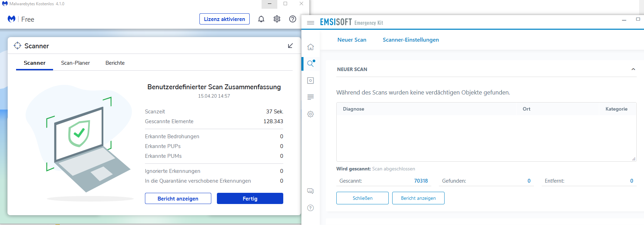This screenshot has height=225, width=644.
Task: Click the results table resize grip
Action: (x=634, y=159)
